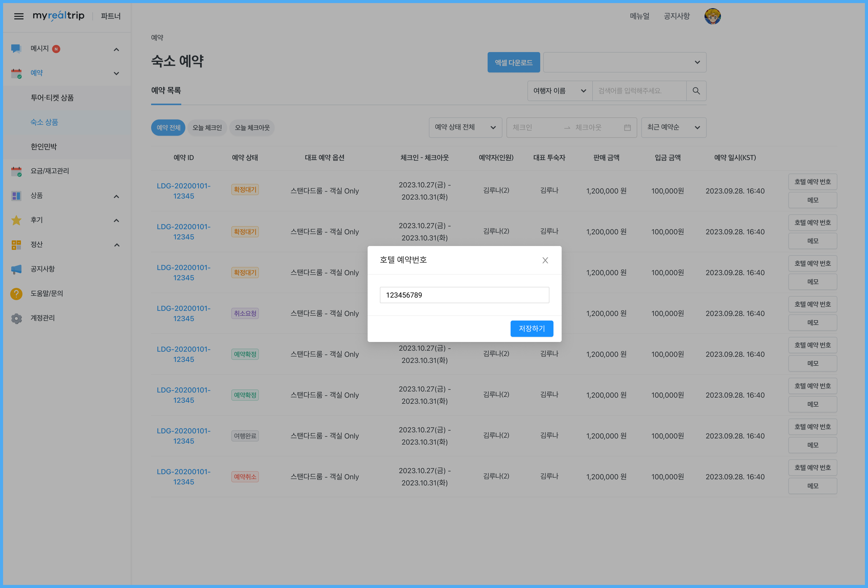This screenshot has width=868, height=588.
Task: Open the 여행자 이름 search type dropdown
Action: click(x=559, y=91)
